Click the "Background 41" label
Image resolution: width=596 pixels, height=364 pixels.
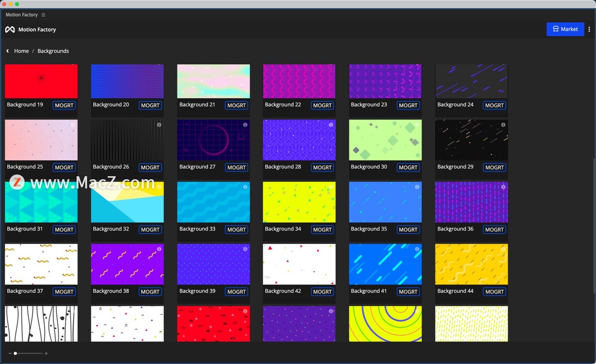coord(369,291)
